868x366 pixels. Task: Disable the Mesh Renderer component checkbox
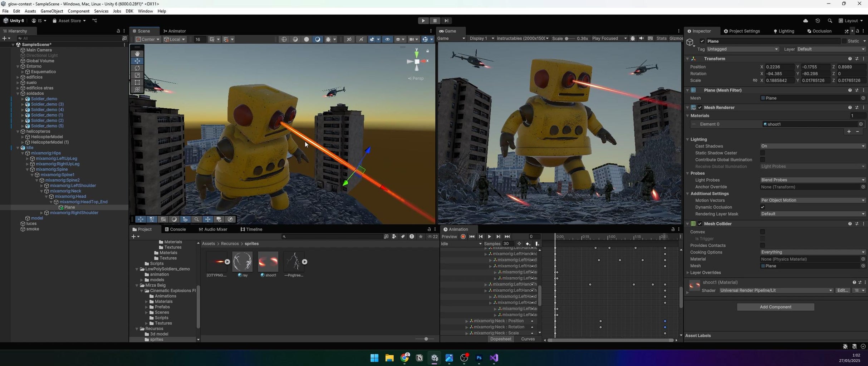click(700, 108)
